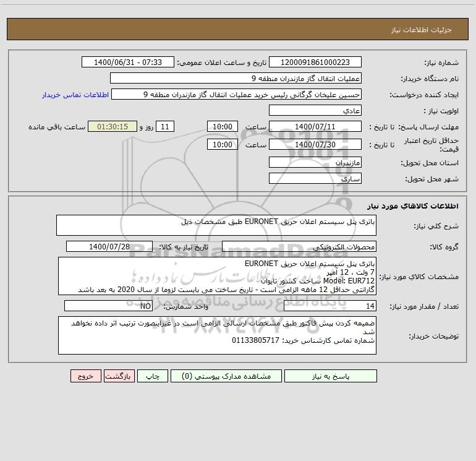This screenshot has width=476, height=461.
Task: Click remaining time field 01:30:15
Action: click(x=113, y=126)
